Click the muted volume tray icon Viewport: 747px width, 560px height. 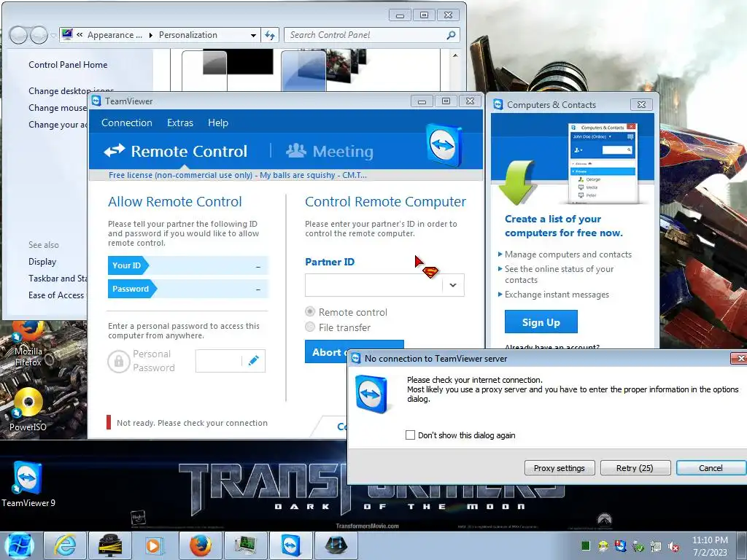673,547
